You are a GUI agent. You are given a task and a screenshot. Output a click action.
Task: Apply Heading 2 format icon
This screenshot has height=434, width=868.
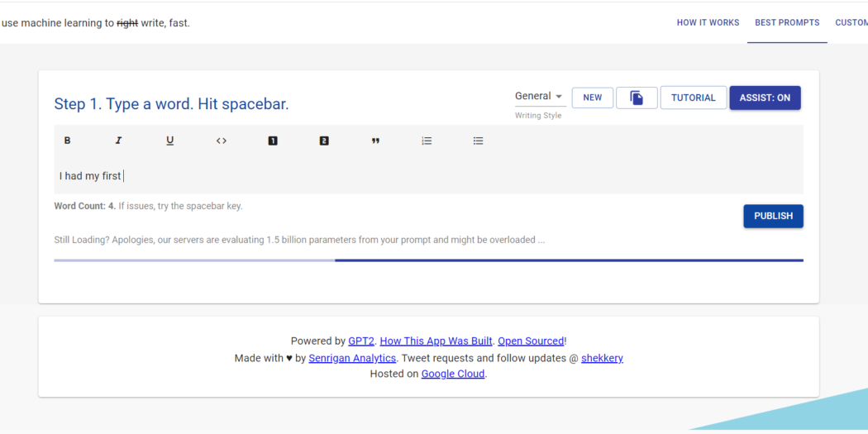tap(324, 141)
